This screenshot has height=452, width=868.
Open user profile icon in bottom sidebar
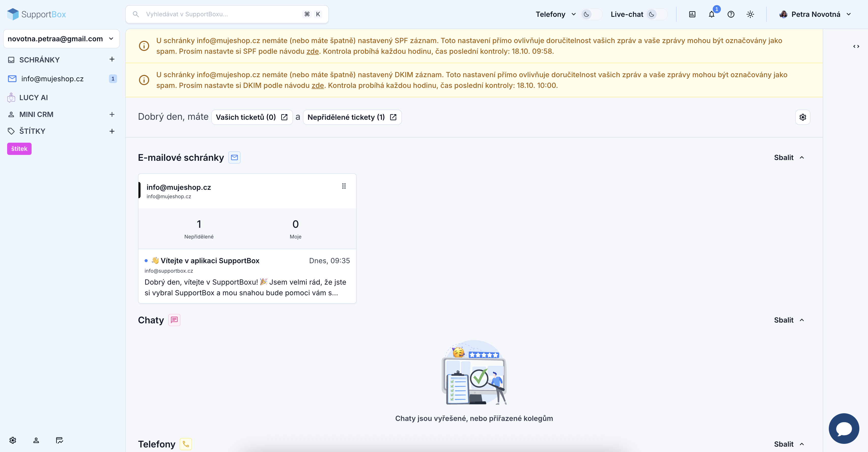click(x=36, y=440)
